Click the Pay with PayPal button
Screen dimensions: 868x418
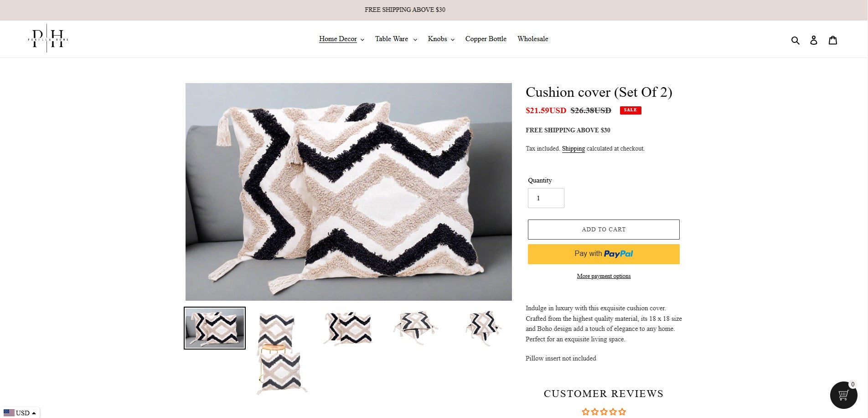pos(604,254)
